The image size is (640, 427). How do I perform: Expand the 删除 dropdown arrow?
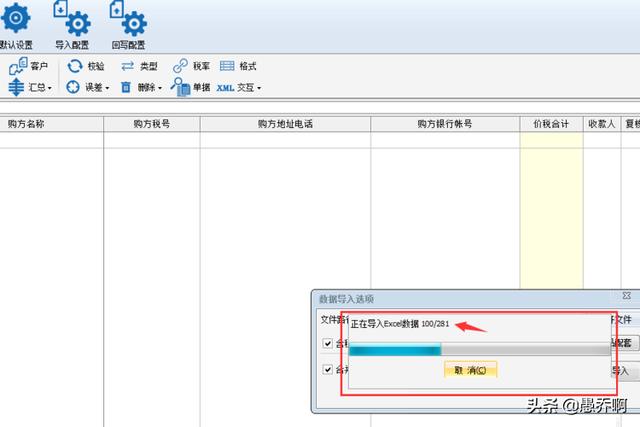[160, 88]
